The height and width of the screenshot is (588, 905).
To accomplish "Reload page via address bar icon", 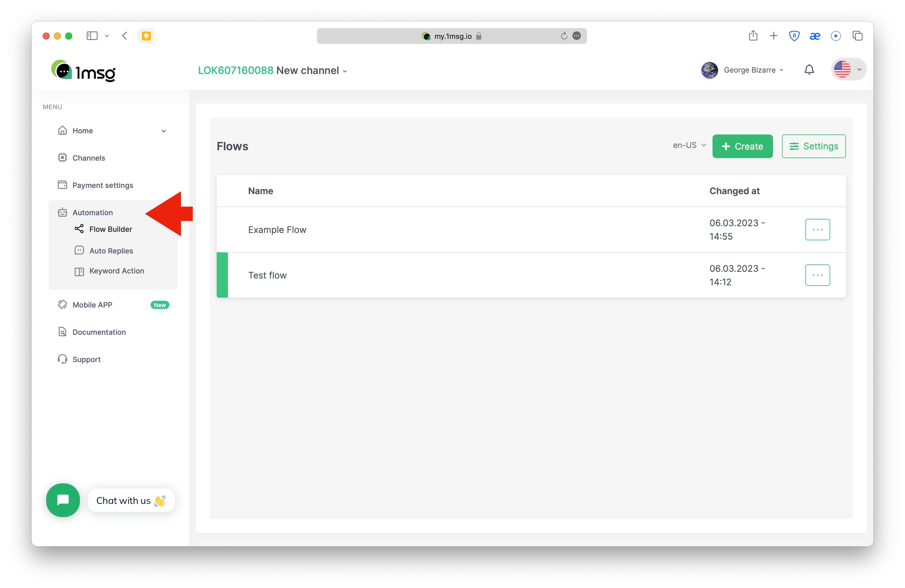I will pyautogui.click(x=564, y=36).
